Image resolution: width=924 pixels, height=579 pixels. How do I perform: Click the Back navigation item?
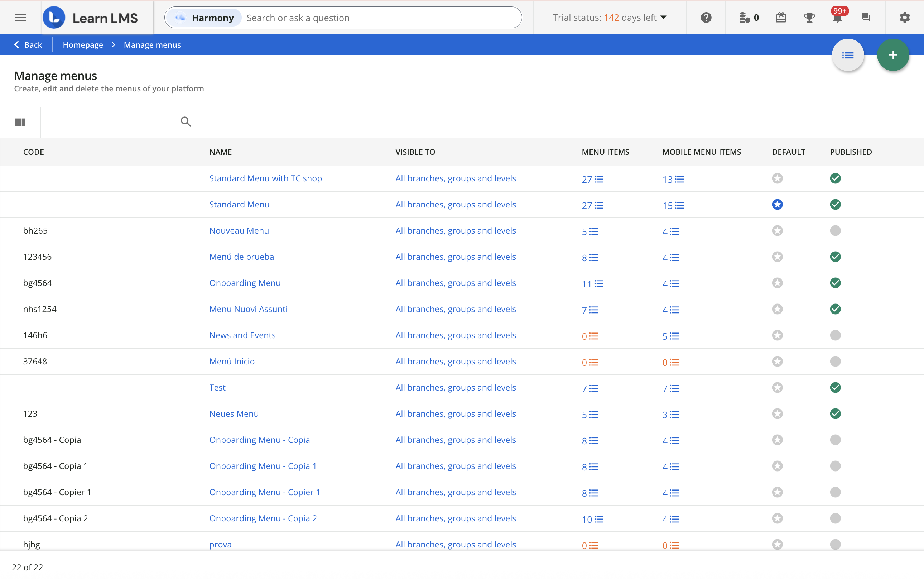tap(28, 45)
